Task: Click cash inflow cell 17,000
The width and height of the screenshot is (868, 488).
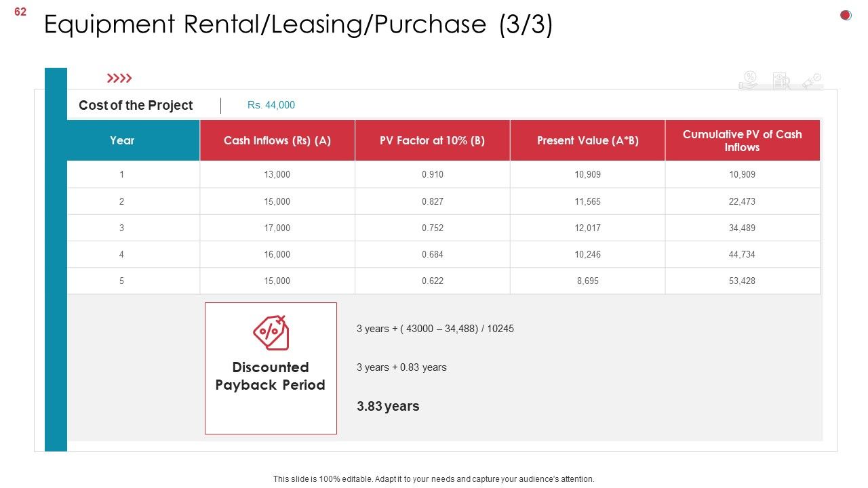Action: pos(277,228)
